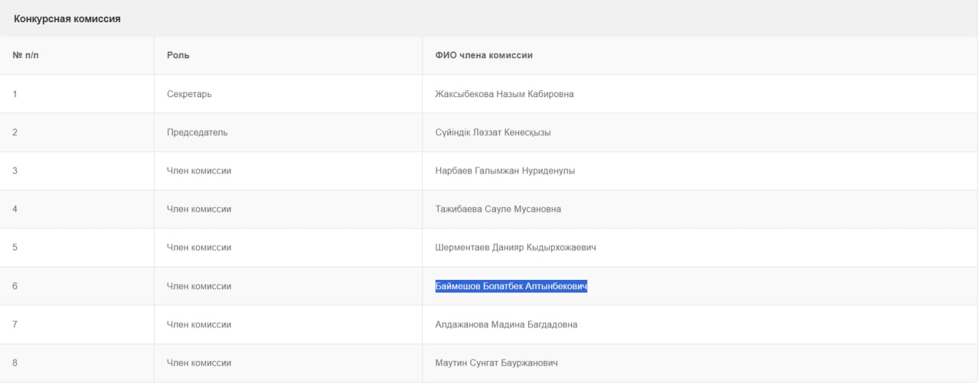Click the ФИО члена комиссии column header
The image size is (980, 387).
(x=483, y=56)
